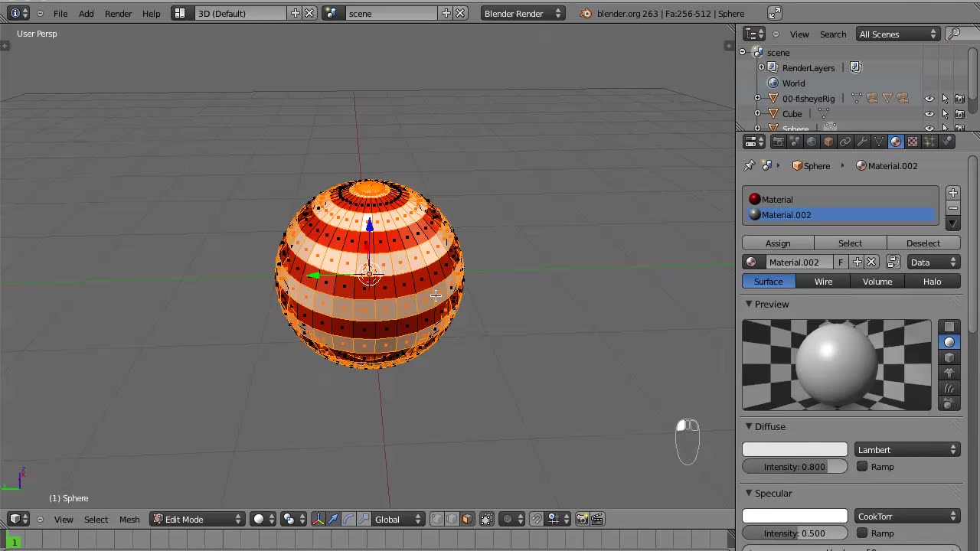Open the Modifiers tab (wrench icon)

pyautogui.click(x=862, y=142)
